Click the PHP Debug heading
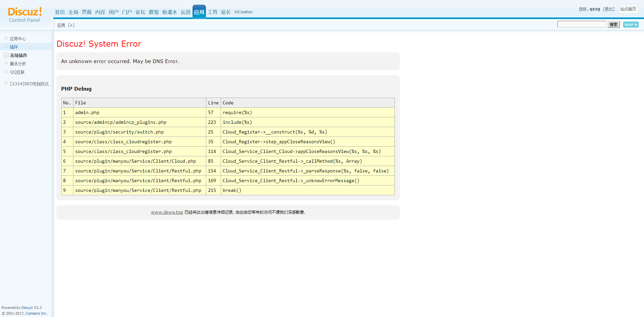The height and width of the screenshot is (317, 644). click(x=76, y=89)
